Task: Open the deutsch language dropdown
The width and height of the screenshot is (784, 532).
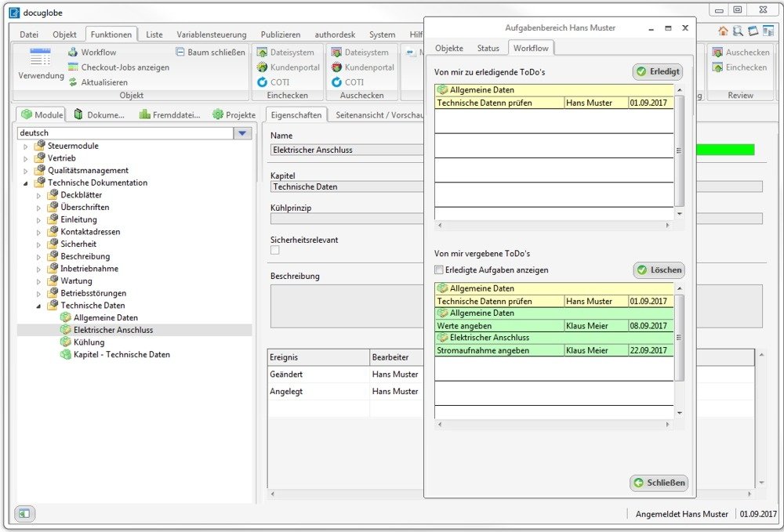Action: pyautogui.click(x=242, y=133)
